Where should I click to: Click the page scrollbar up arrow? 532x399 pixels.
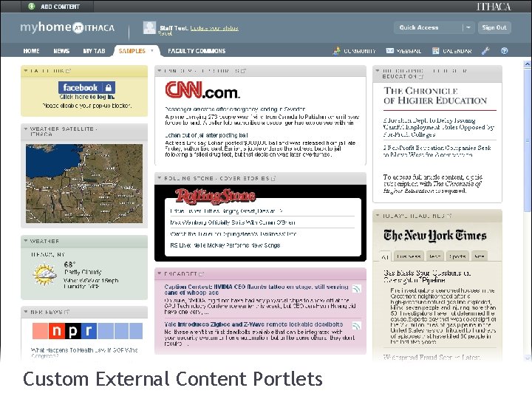coord(528,64)
